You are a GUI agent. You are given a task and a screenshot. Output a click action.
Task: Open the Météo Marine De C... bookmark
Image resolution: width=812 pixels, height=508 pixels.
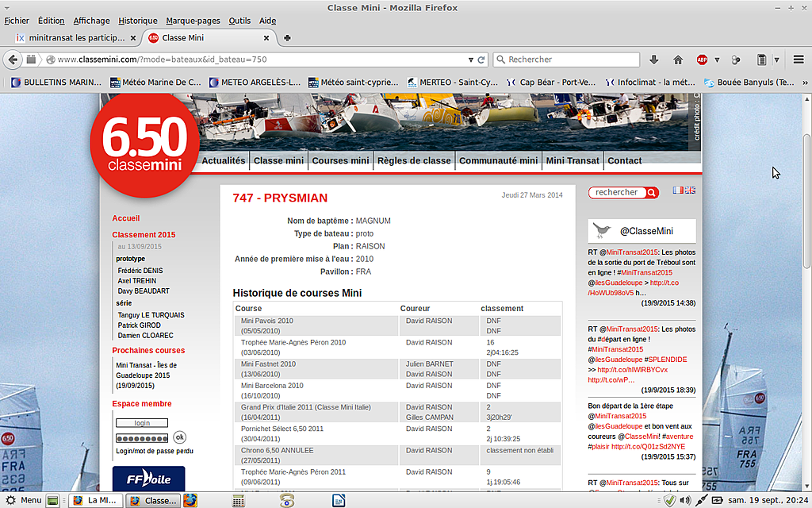tap(155, 83)
